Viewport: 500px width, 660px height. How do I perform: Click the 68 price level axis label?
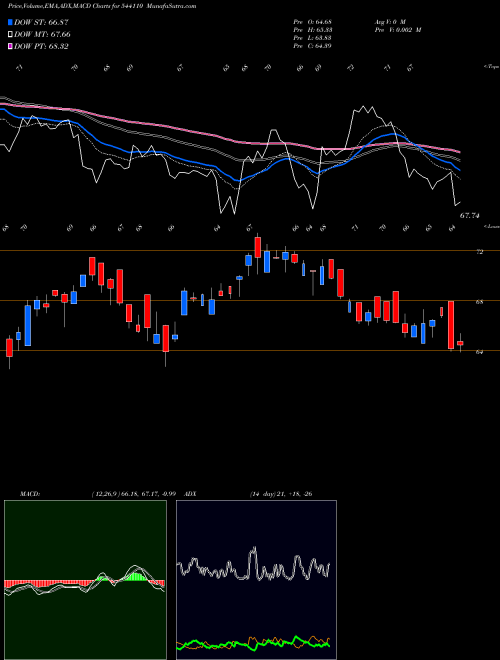[479, 302]
